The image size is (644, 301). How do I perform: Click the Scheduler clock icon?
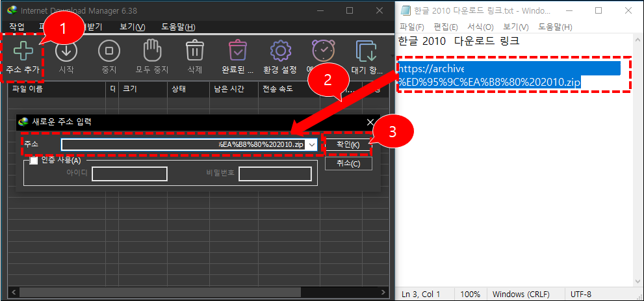[324, 51]
